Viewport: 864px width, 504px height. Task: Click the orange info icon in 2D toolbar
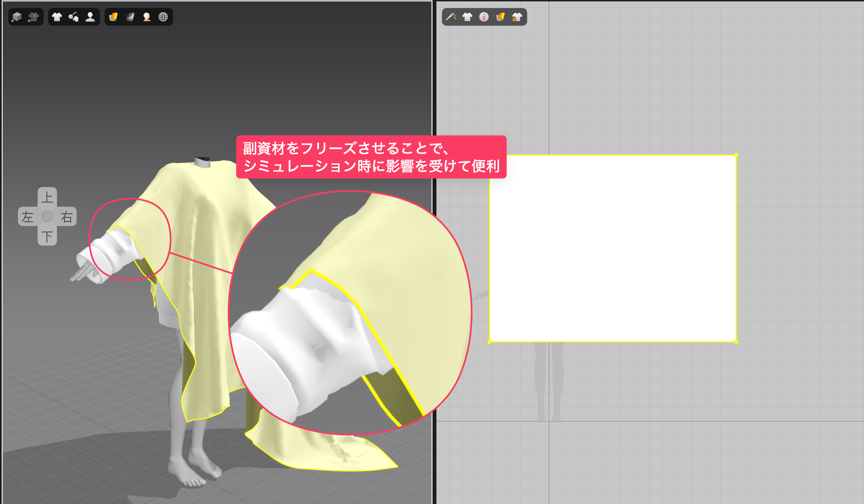click(484, 17)
